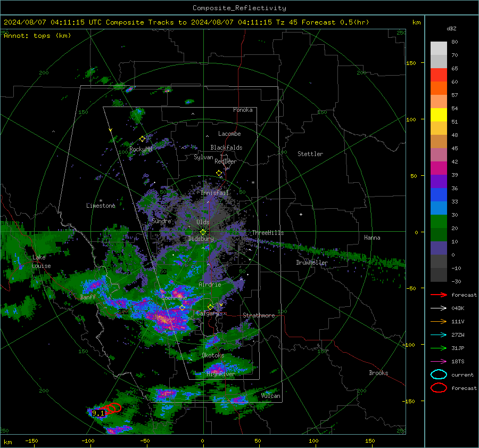Click the Okotoks city label
The image size is (479, 448).
pyautogui.click(x=213, y=355)
